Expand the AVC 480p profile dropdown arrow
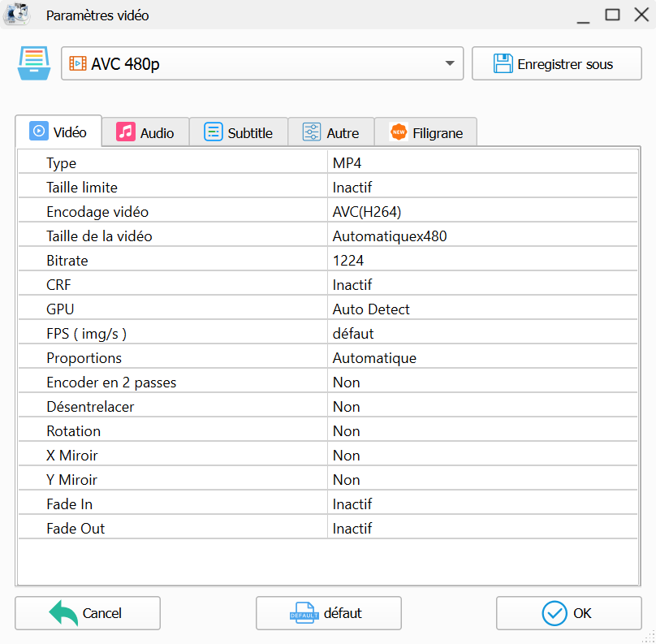 tap(450, 64)
